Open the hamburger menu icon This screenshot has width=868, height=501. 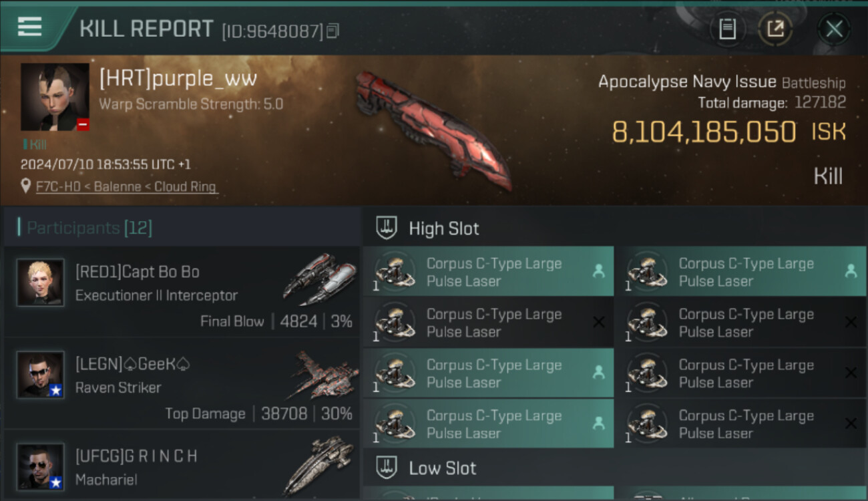(x=30, y=27)
